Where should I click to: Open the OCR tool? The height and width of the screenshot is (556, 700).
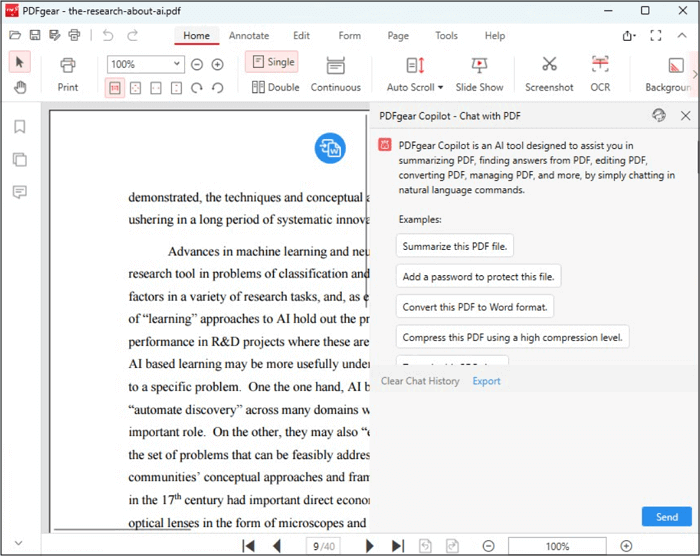pos(599,66)
